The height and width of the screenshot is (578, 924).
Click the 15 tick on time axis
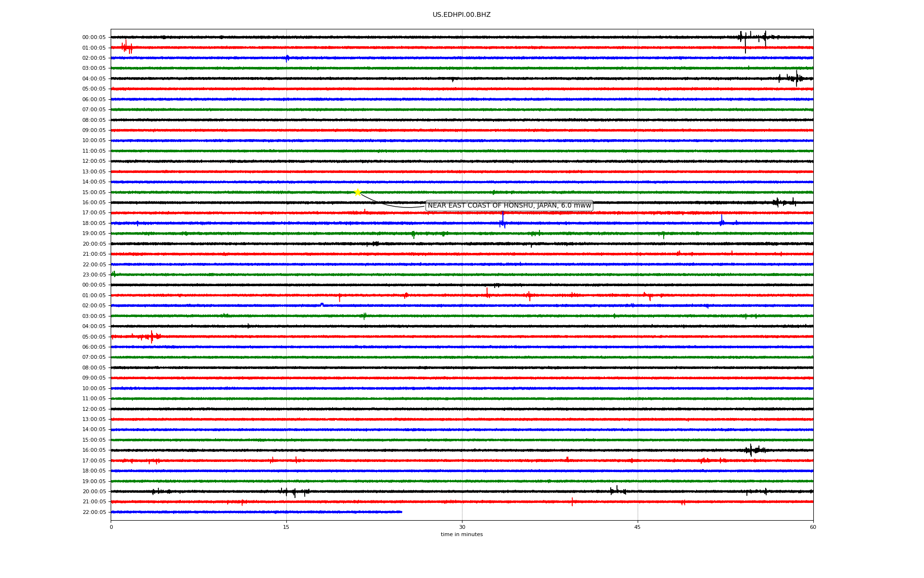tap(286, 527)
